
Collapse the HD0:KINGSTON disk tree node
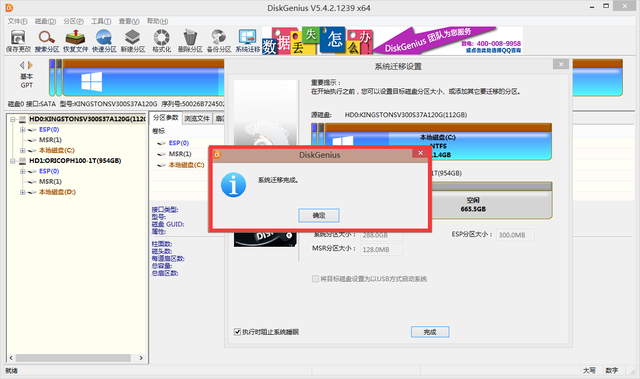click(x=13, y=119)
